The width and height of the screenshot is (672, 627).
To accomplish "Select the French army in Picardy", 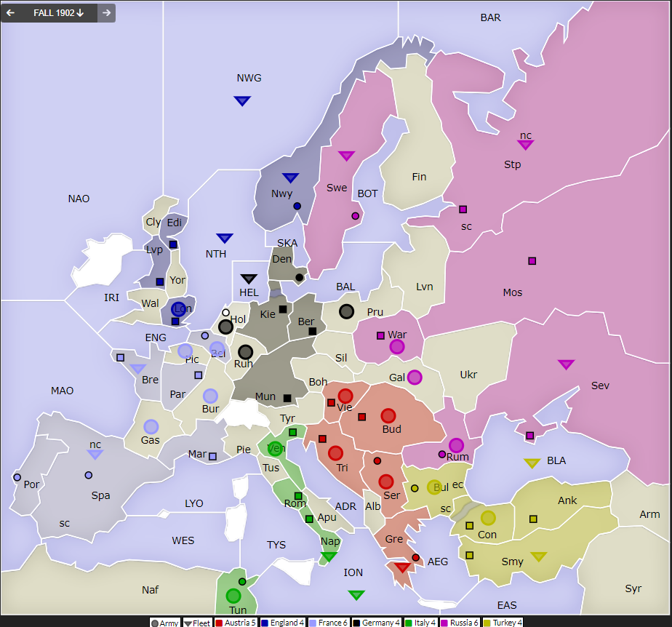I will [185, 351].
